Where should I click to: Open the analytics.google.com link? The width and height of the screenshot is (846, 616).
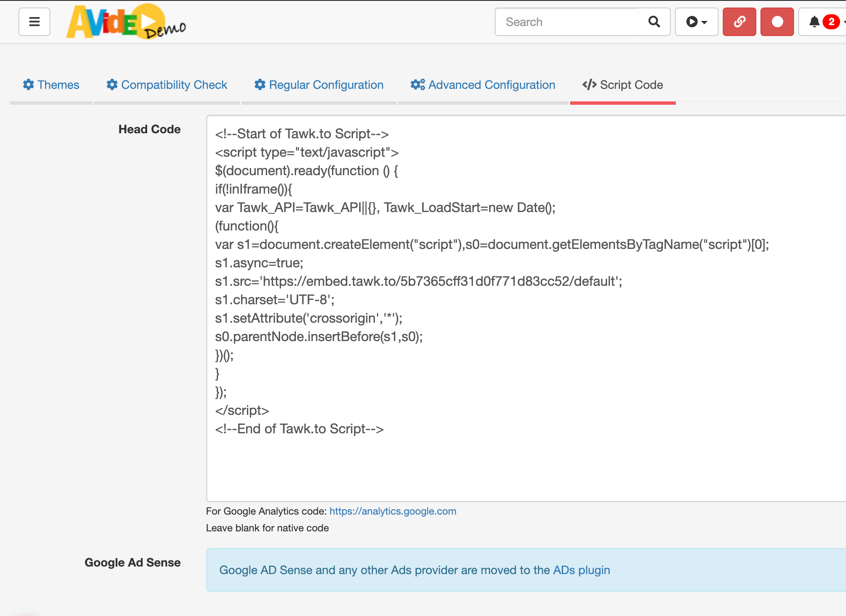coord(392,511)
